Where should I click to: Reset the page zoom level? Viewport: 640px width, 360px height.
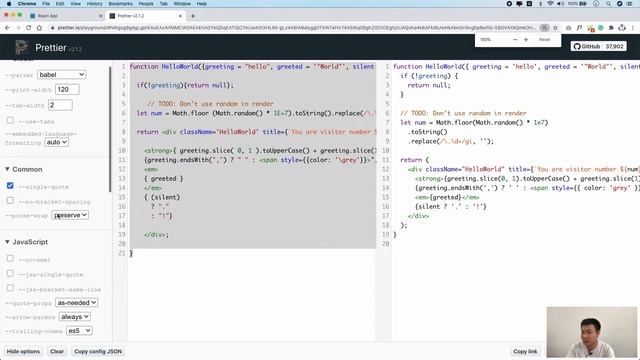(x=544, y=40)
